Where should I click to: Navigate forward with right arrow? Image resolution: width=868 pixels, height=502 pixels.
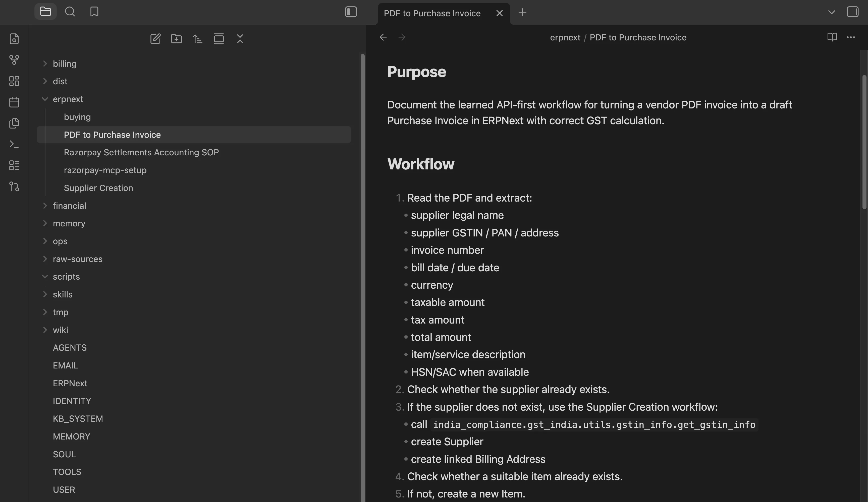pyautogui.click(x=402, y=37)
